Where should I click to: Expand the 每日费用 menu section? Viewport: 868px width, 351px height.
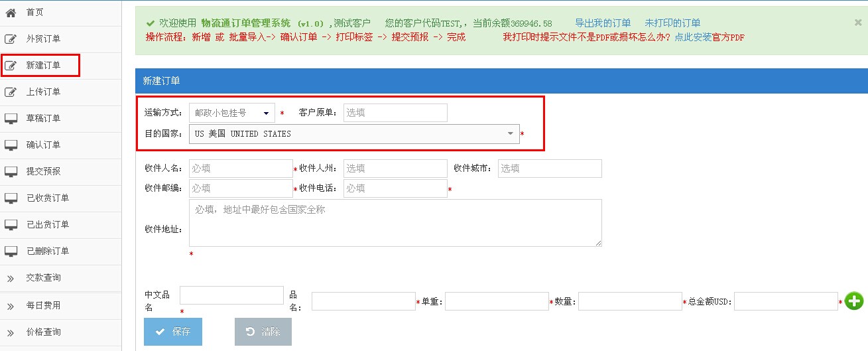[43, 306]
